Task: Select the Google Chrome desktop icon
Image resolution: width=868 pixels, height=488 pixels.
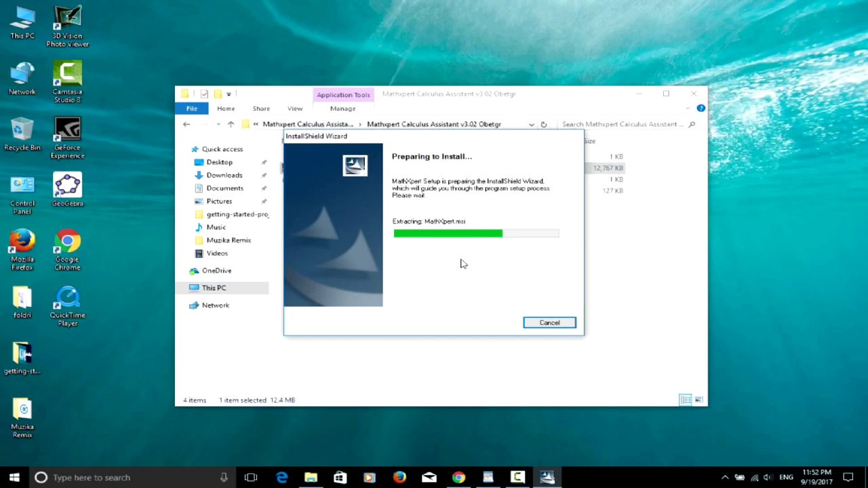Action: click(67, 250)
